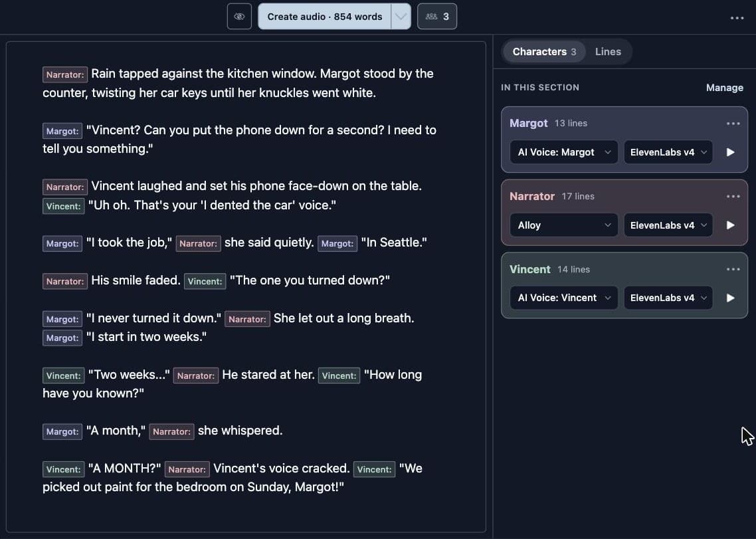Viewport: 756px width, 539px height.
Task: Click Vincent tag before "We picked out paint"
Action: [x=374, y=469]
